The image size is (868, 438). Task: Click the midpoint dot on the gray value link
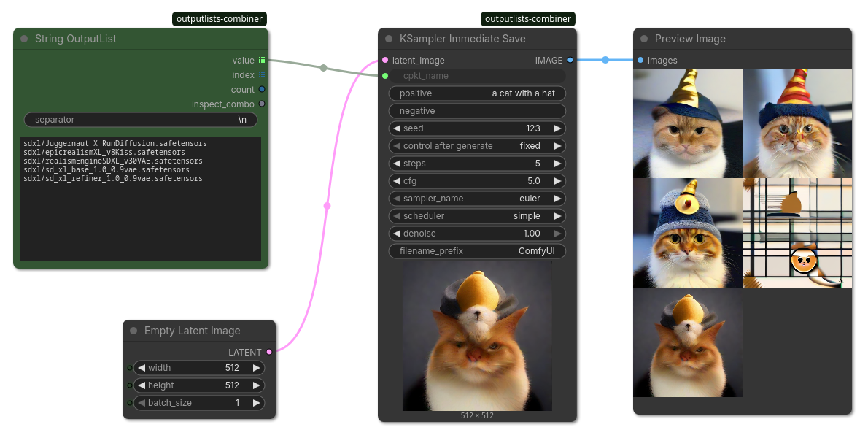(323, 68)
